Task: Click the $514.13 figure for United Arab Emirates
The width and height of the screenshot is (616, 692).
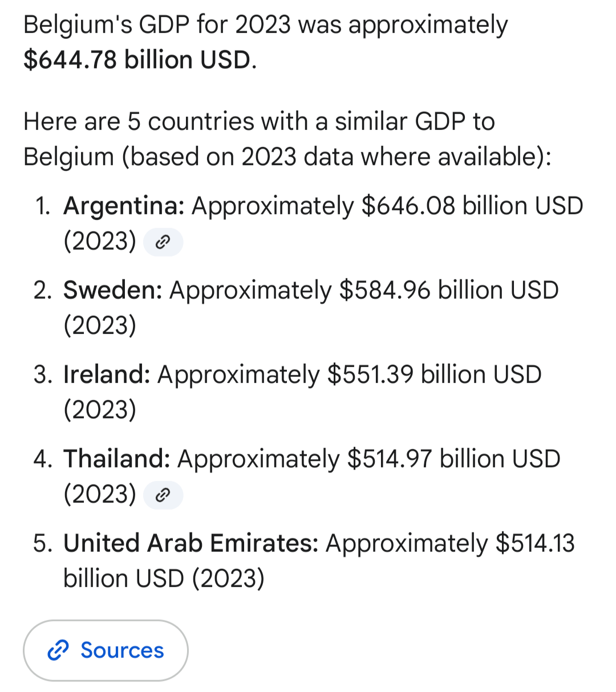Action: pos(535,543)
